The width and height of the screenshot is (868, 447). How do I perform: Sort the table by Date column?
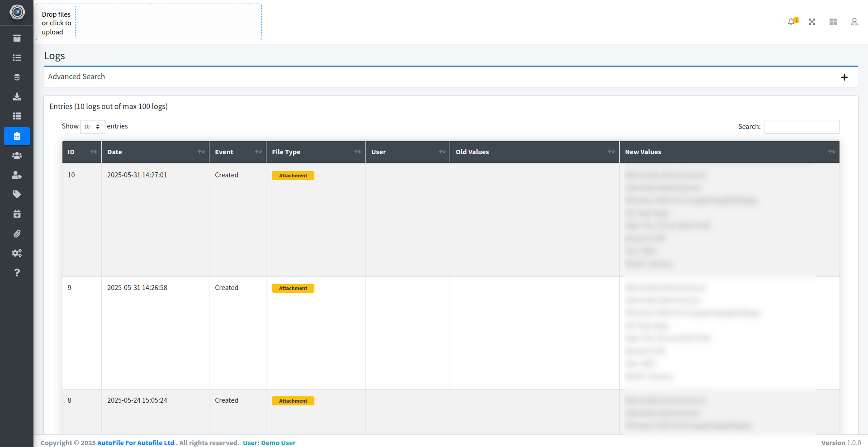coord(155,152)
